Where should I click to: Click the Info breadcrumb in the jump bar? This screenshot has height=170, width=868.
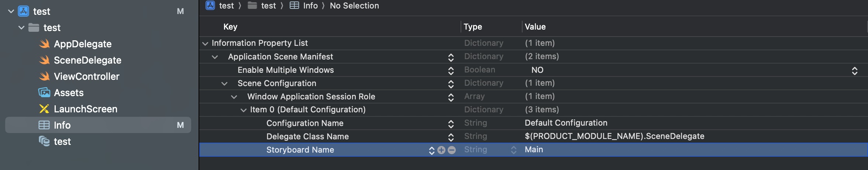point(310,6)
